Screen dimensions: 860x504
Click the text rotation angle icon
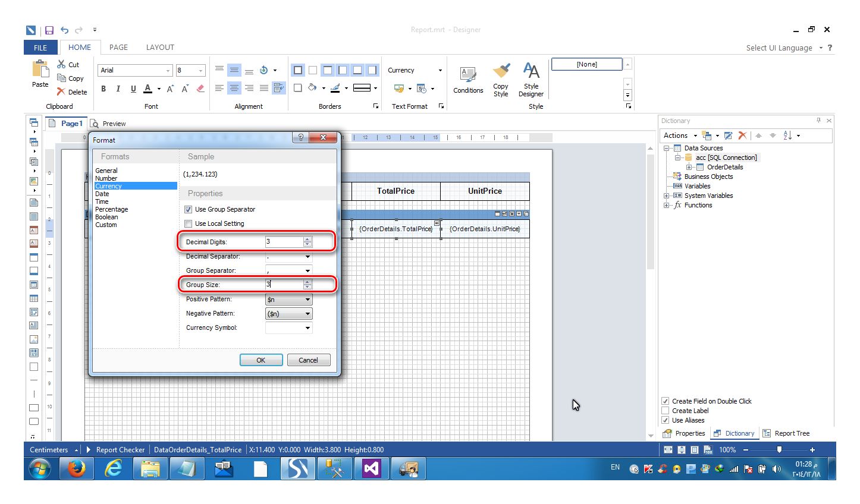pyautogui.click(x=264, y=70)
